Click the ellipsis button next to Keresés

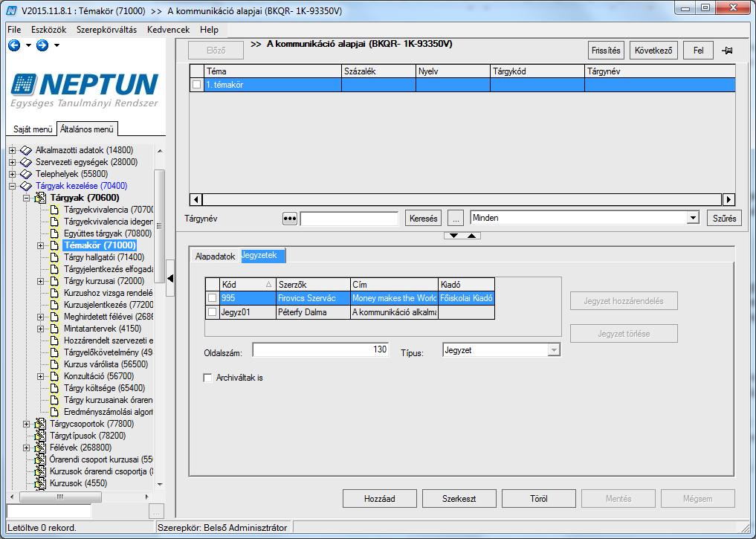(x=455, y=219)
